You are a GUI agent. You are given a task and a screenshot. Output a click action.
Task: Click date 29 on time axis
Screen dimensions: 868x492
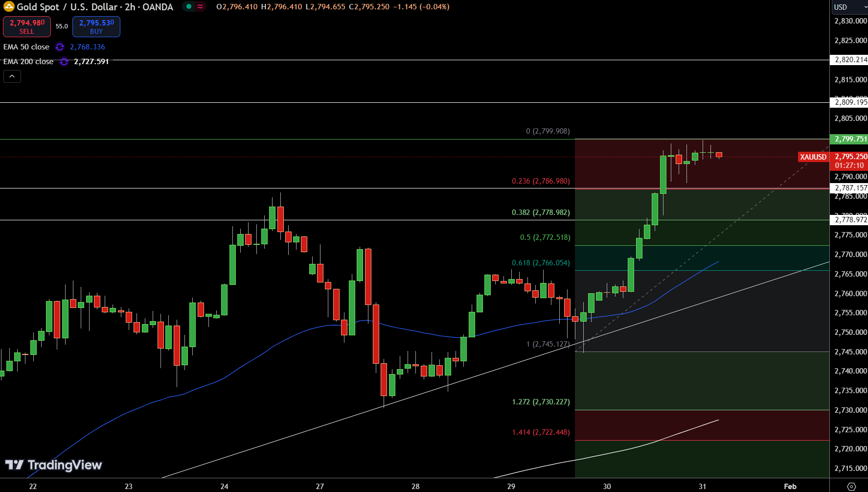pos(511,486)
